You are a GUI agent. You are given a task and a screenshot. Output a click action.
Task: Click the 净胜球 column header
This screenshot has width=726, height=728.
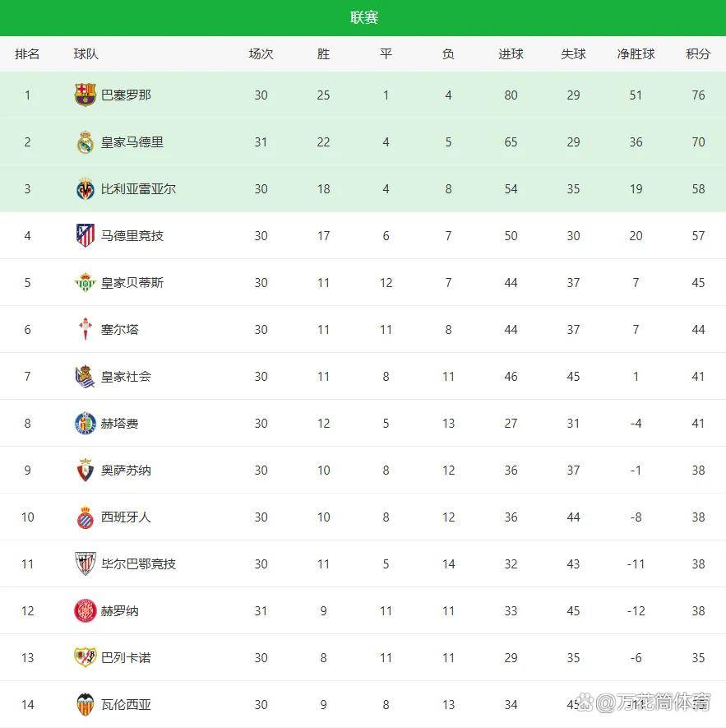[x=636, y=54]
